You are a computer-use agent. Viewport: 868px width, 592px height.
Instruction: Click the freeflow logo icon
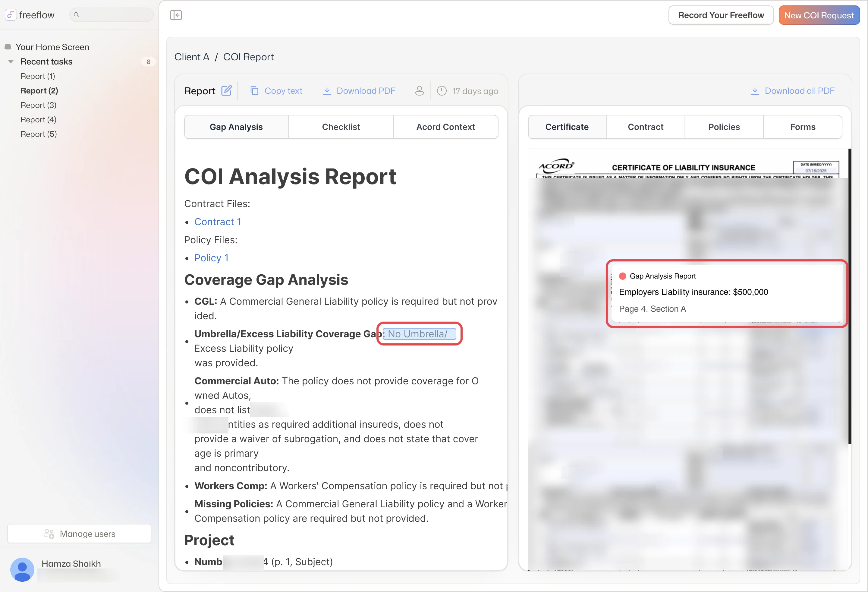(x=11, y=15)
